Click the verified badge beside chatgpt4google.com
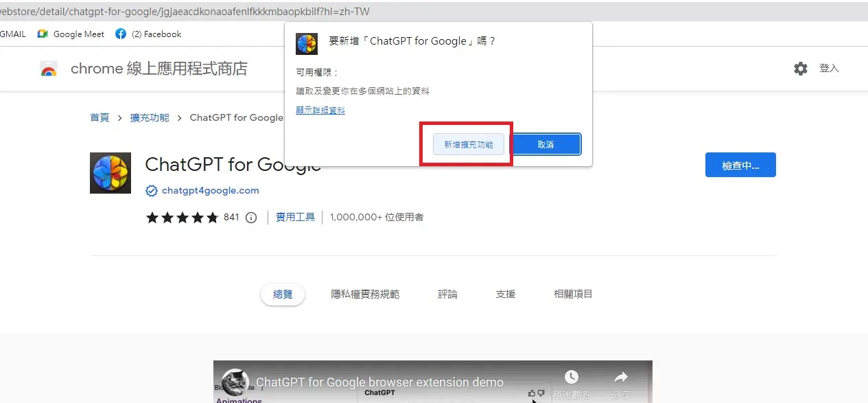This screenshot has width=868, height=403. click(x=151, y=191)
